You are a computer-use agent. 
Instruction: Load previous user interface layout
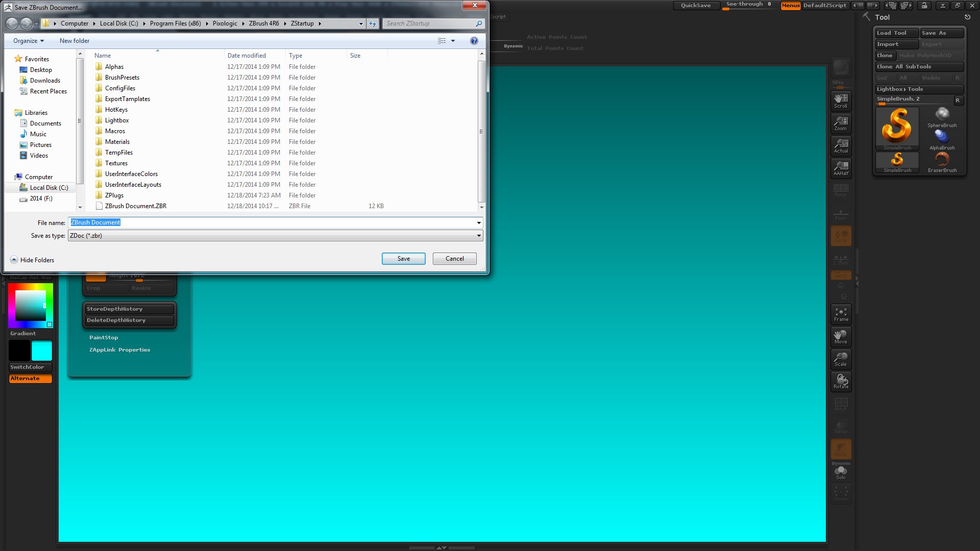[891, 6]
